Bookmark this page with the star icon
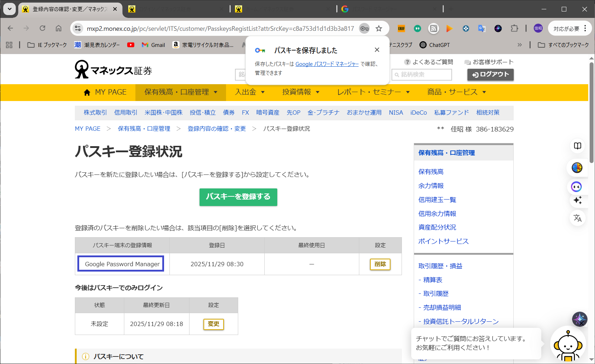Screen dimensions: 595x364 379,29
